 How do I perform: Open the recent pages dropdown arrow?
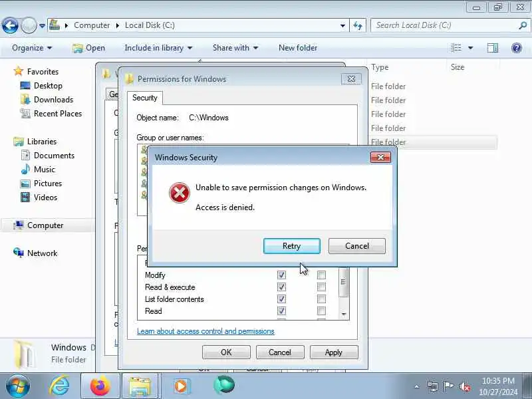point(42,26)
